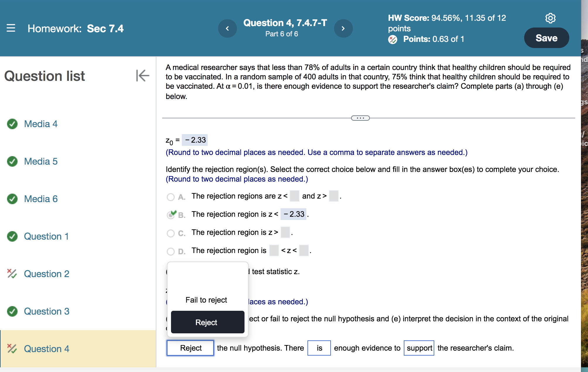The height and width of the screenshot is (372, 588).
Task: Click the z0 answer box with -2.33
Action: coord(195,140)
